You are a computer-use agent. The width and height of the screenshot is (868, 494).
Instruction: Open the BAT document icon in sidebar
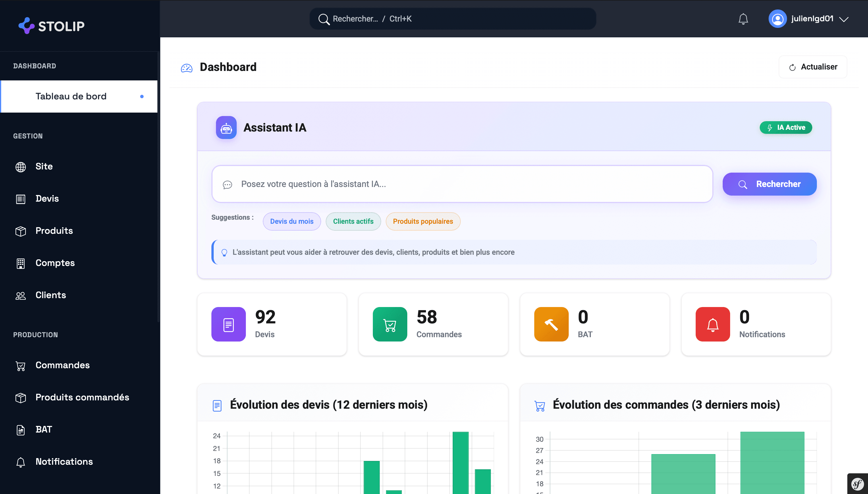pos(21,430)
